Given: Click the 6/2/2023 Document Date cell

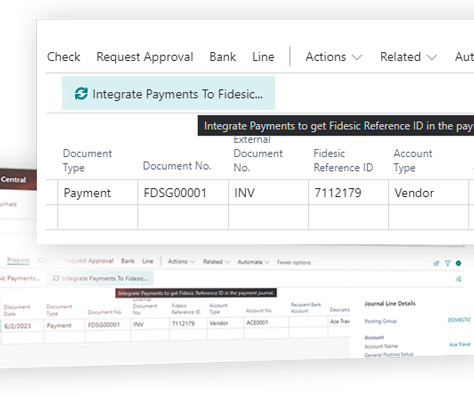Looking at the screenshot, I should [22, 326].
